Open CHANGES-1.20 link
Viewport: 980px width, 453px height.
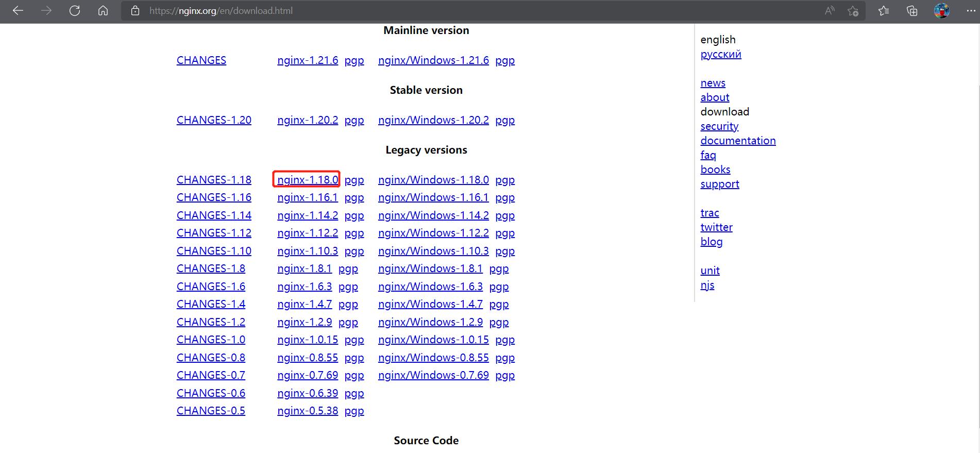click(214, 120)
